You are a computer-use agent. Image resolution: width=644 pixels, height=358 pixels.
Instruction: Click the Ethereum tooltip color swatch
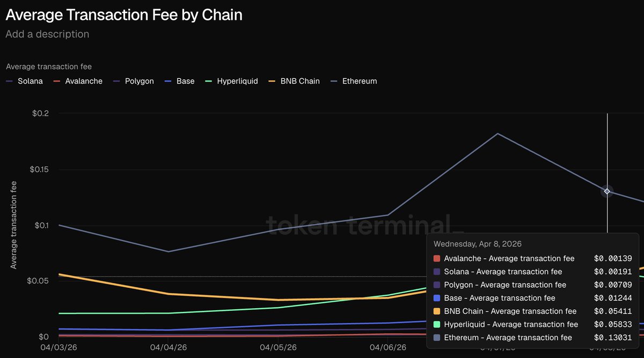[437, 338]
